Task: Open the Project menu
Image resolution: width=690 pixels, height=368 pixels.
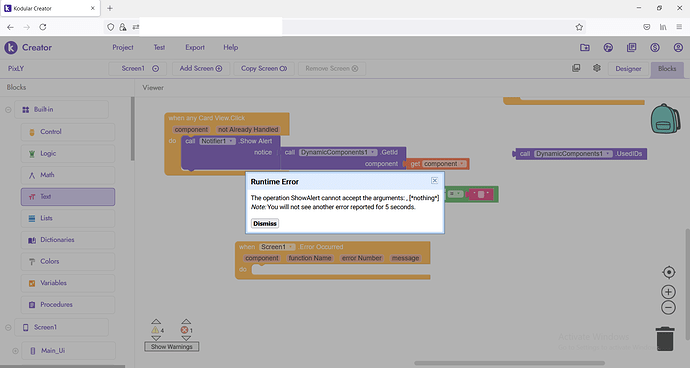Action: 123,48
